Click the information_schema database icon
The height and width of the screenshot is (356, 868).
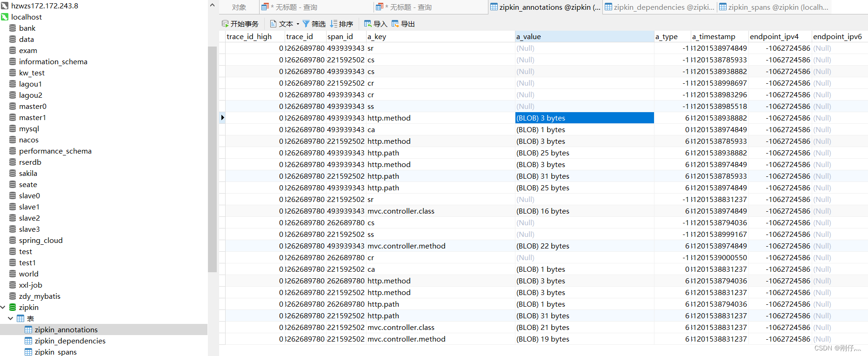click(13, 61)
